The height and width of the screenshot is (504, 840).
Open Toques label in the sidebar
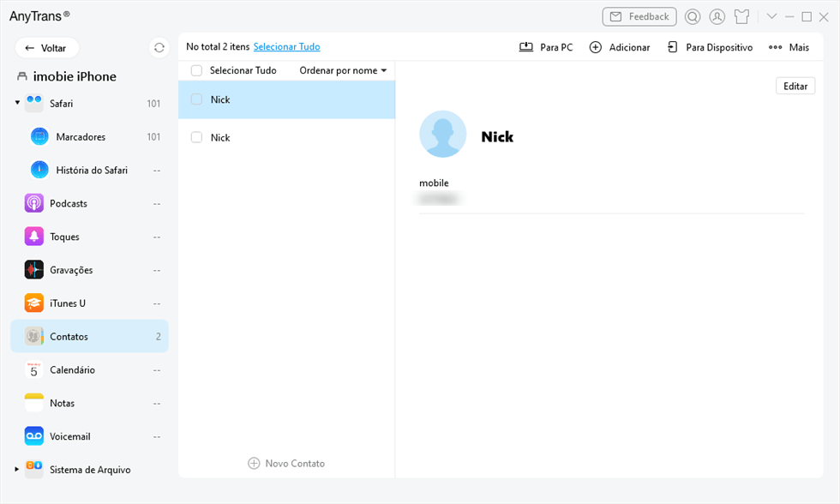65,237
